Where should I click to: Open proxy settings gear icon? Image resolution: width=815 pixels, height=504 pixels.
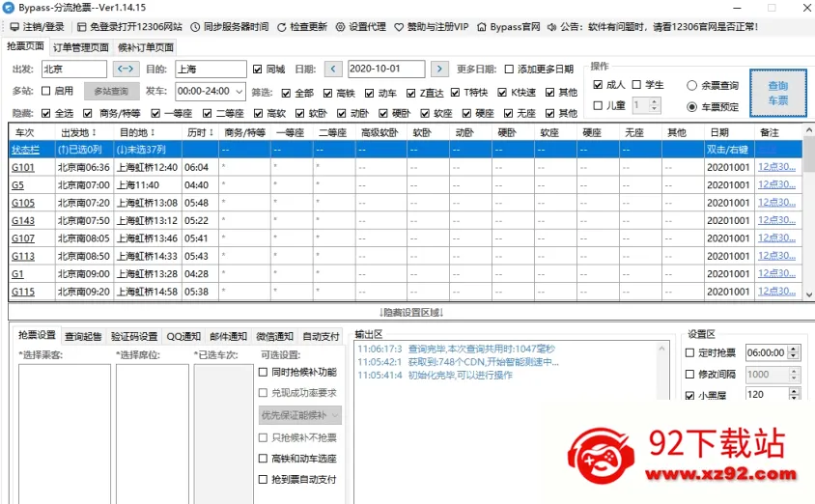coord(340,27)
